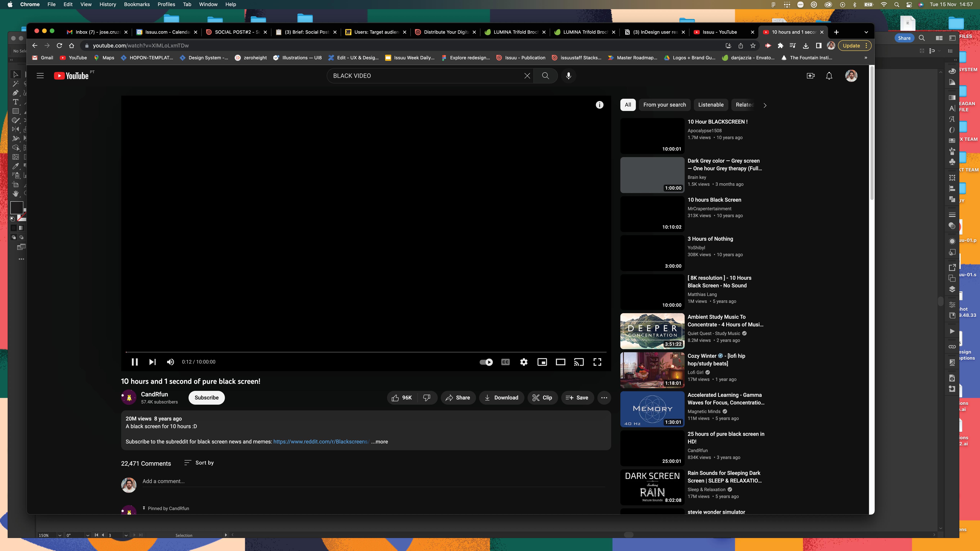This screenshot has width=980, height=551.
Task: Toggle the autoplay switch
Action: pos(486,362)
